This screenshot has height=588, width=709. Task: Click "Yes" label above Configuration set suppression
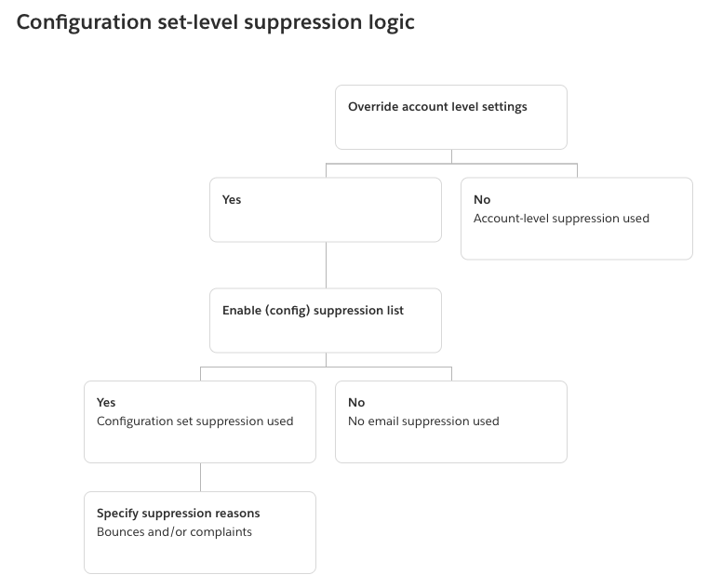(x=106, y=403)
